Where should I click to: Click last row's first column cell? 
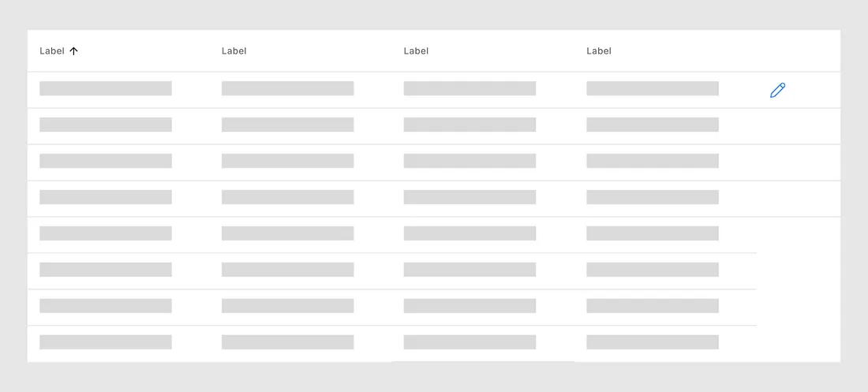106,342
